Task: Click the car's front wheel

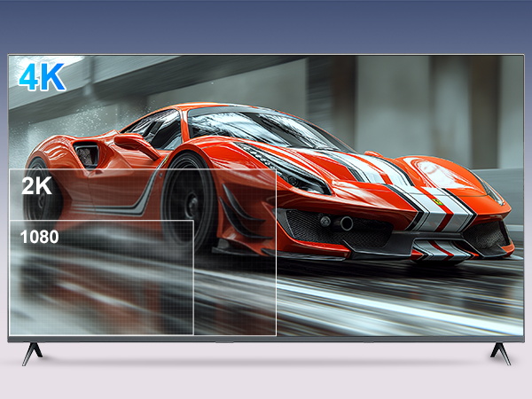Action: click(x=190, y=203)
